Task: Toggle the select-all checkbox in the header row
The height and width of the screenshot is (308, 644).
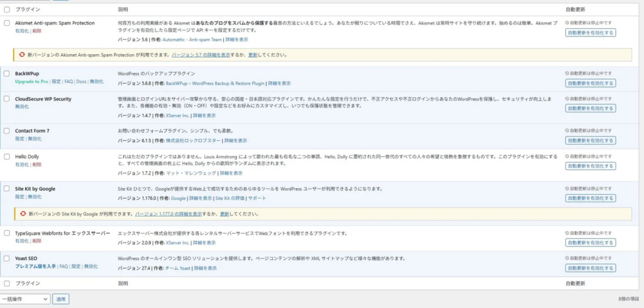Action: click(x=7, y=10)
